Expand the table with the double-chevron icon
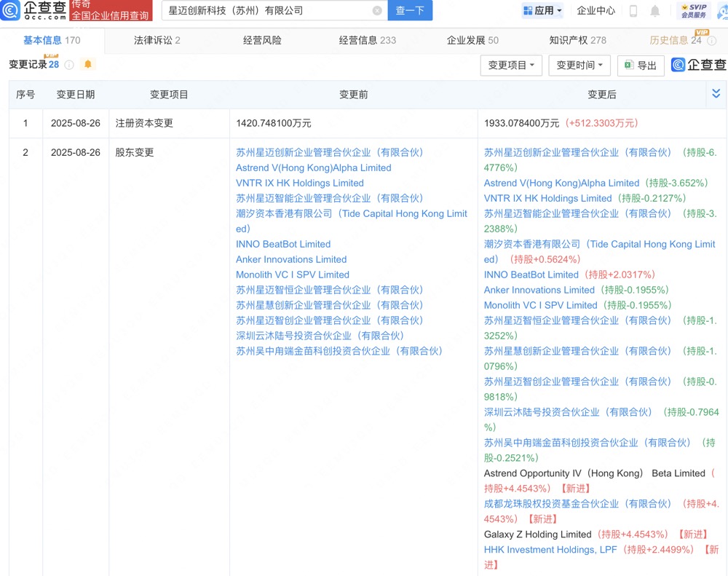 [716, 94]
